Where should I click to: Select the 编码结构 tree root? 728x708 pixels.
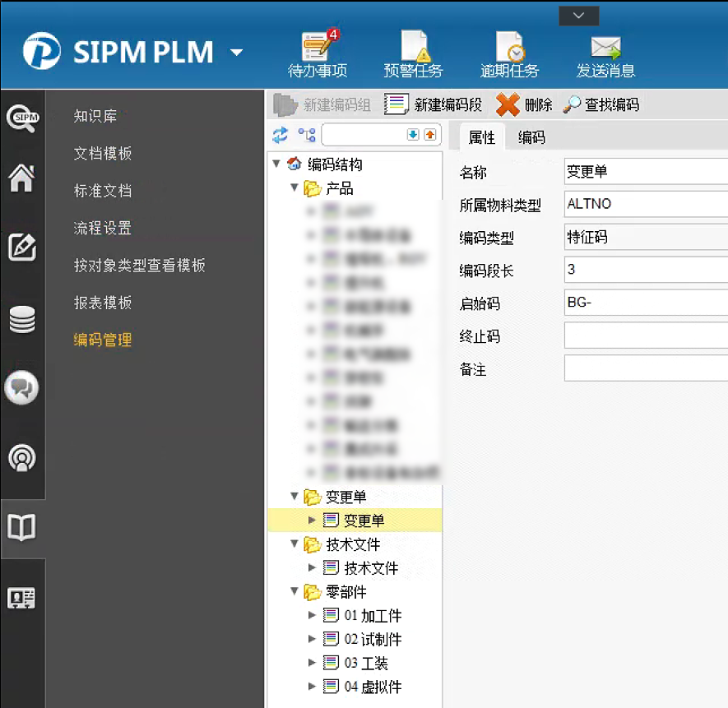tap(335, 164)
